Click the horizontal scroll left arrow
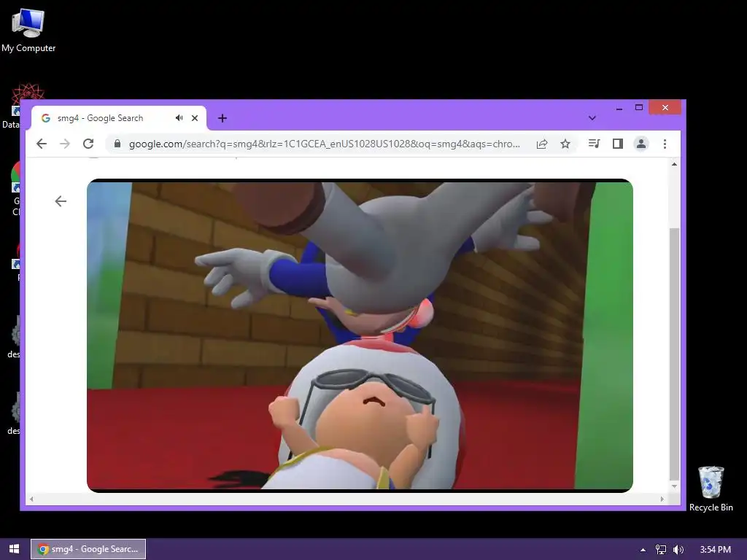This screenshot has width=747, height=560. coord(31,499)
